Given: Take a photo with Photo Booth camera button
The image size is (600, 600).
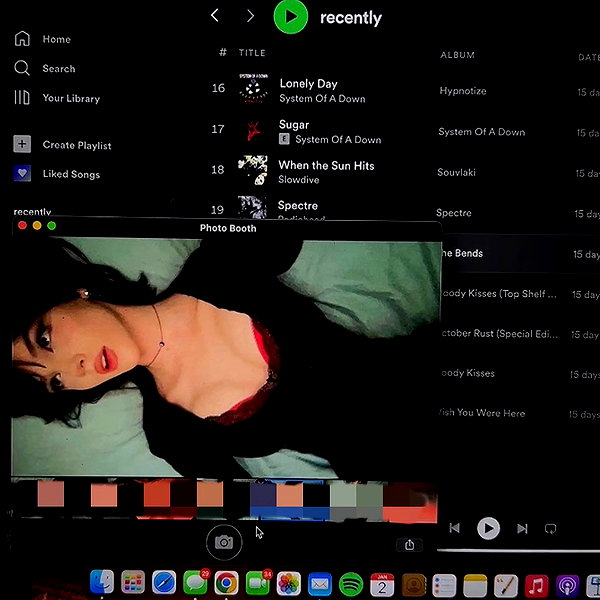Looking at the screenshot, I should tap(224, 542).
